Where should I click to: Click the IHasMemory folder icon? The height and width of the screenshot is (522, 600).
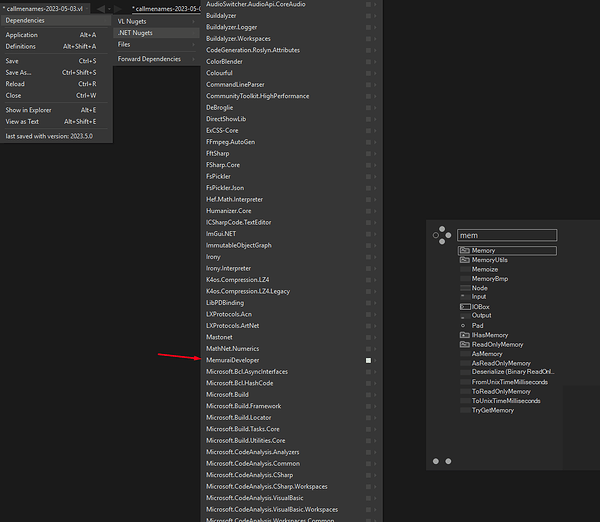click(465, 335)
